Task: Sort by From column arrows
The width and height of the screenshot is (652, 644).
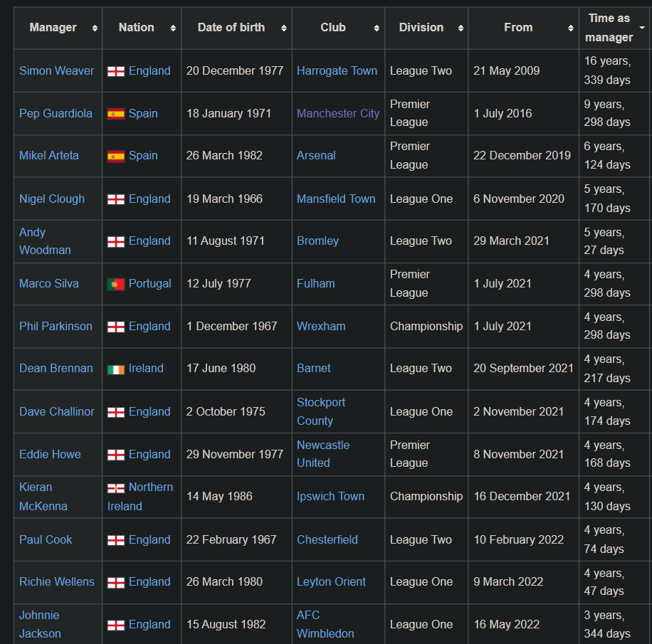Action: [571, 28]
